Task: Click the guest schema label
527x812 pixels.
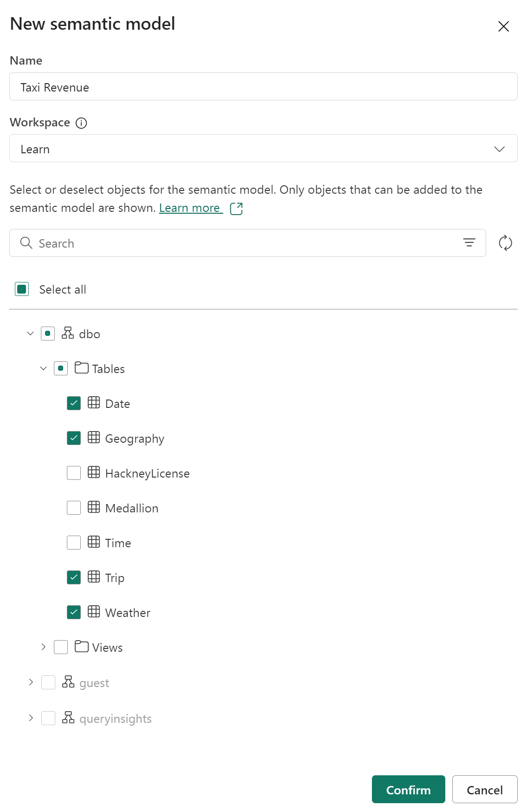Action: (x=94, y=683)
